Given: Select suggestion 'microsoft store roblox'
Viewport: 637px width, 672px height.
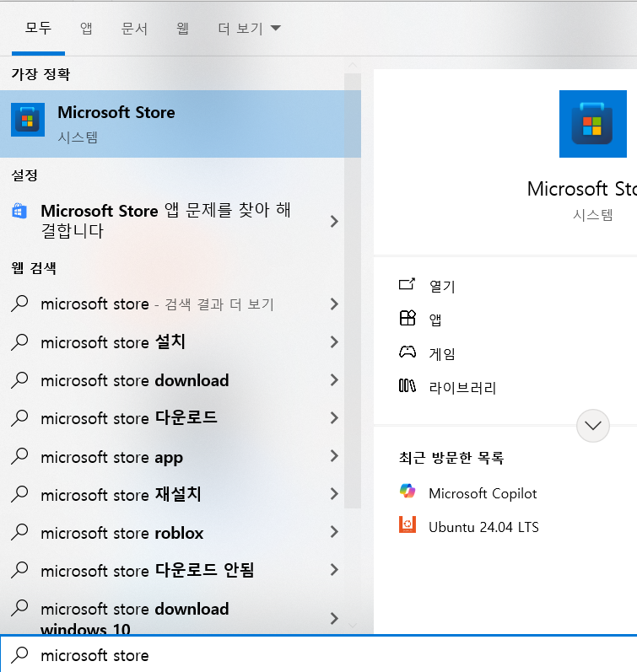Looking at the screenshot, I should (x=172, y=532).
